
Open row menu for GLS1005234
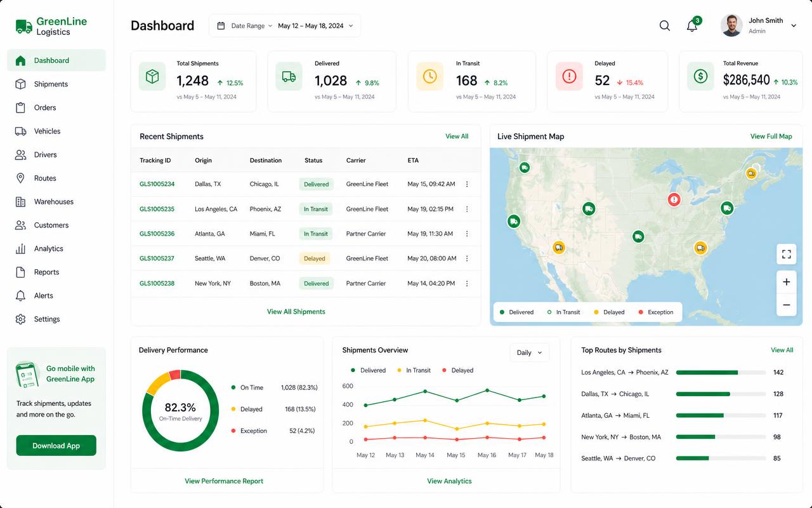pyautogui.click(x=467, y=184)
